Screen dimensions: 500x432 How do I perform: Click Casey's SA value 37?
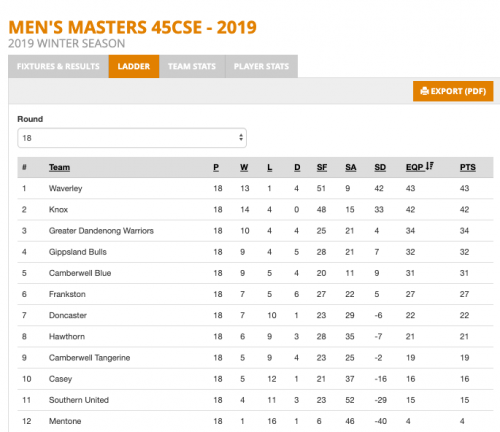[350, 379]
